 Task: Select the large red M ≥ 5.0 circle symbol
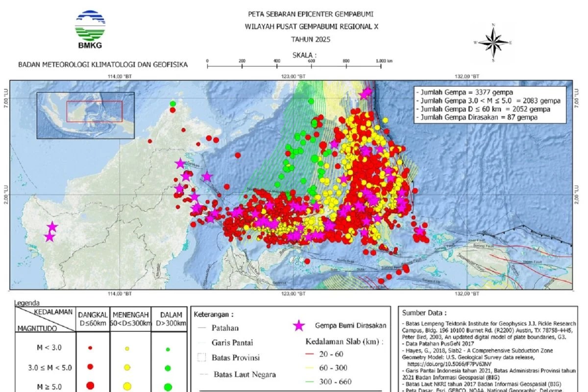click(91, 386)
